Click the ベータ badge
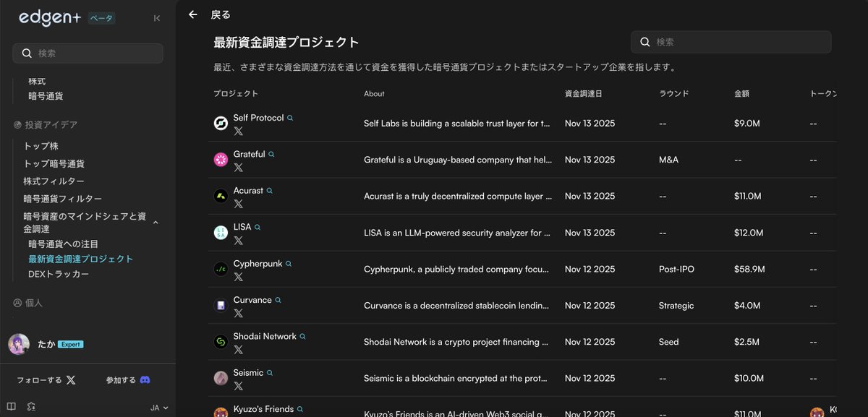 101,19
